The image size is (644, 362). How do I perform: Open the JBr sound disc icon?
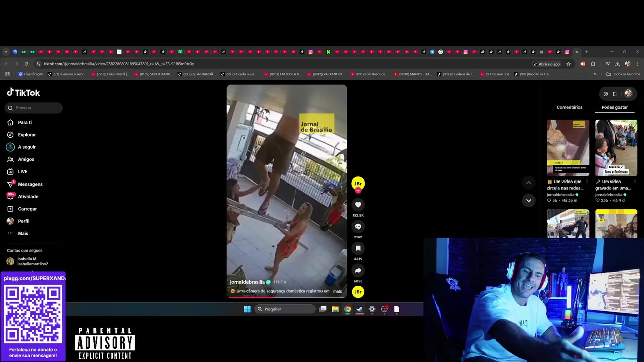pos(358,292)
